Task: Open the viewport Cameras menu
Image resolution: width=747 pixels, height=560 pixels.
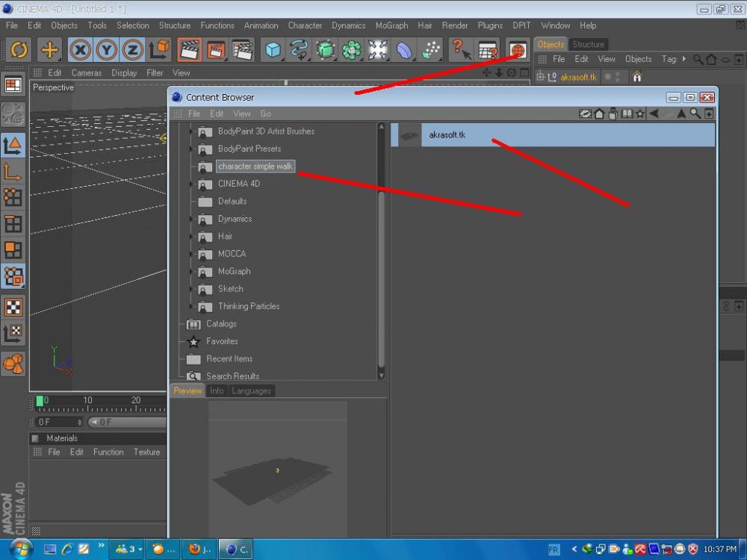Action: [x=86, y=73]
